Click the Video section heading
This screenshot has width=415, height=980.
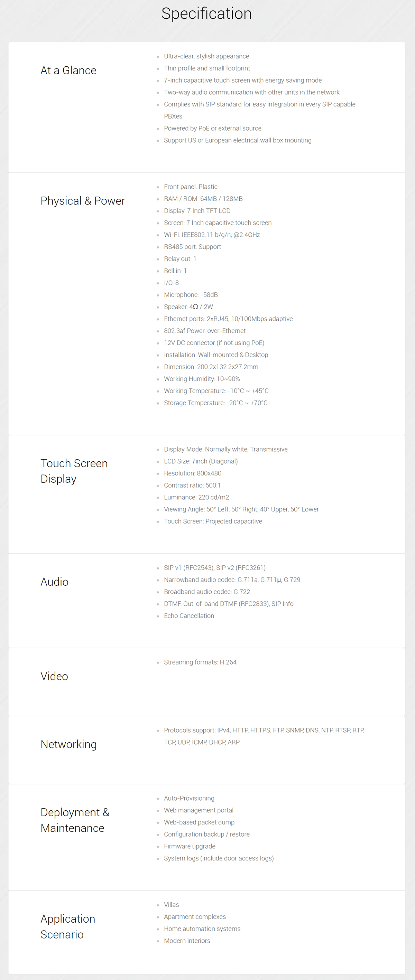tap(54, 676)
